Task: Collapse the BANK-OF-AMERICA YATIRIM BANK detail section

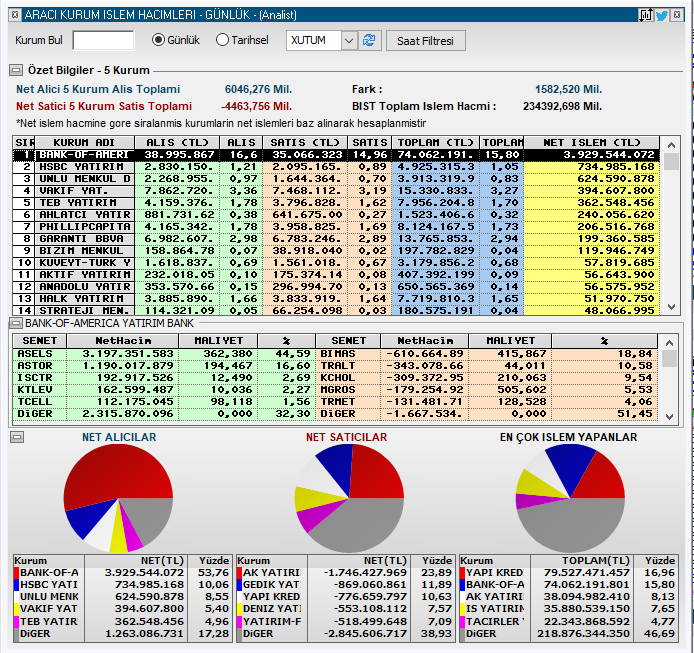Action: pos(16,323)
